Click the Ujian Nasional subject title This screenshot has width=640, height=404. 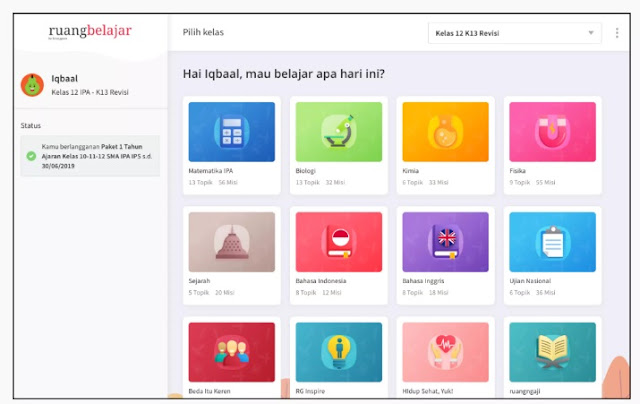tap(530, 281)
